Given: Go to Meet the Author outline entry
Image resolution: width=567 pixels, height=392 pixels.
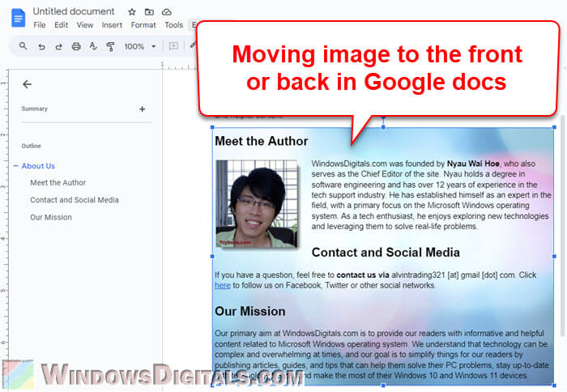Looking at the screenshot, I should point(58,182).
